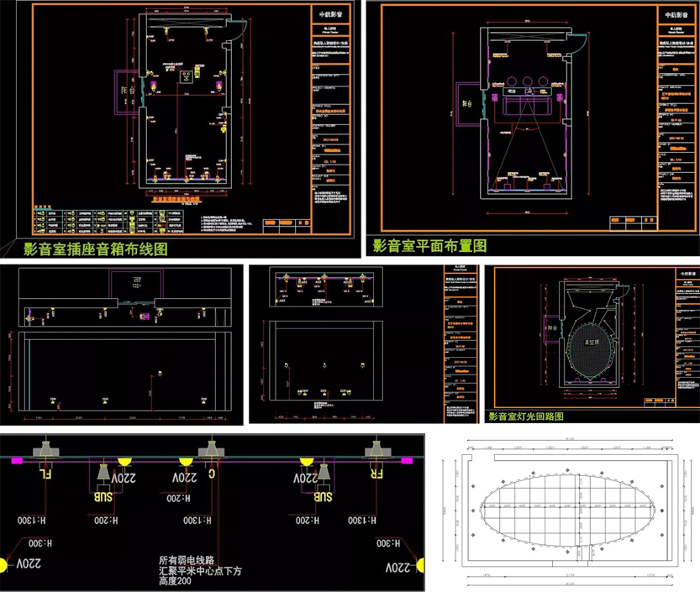
Task: Click the magenta block at left of speaker rail
Action: (15, 460)
